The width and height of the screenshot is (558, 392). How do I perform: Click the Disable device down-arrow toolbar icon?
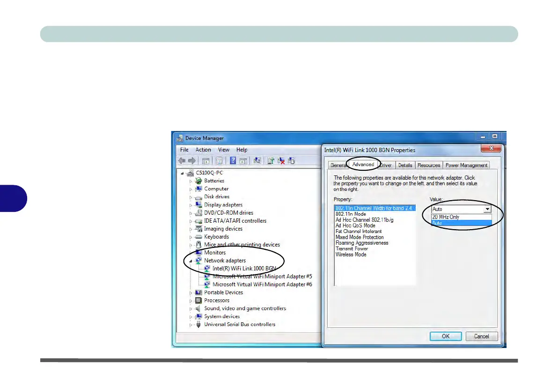pyautogui.click(x=292, y=161)
